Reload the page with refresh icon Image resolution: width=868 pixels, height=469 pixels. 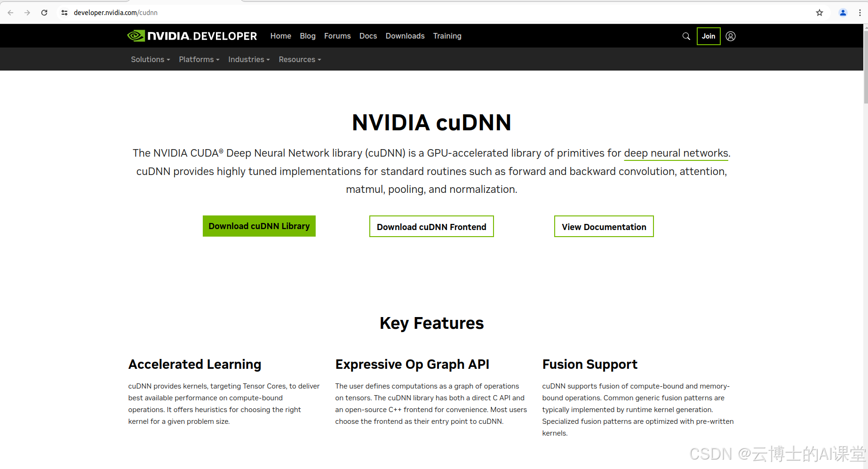point(44,13)
